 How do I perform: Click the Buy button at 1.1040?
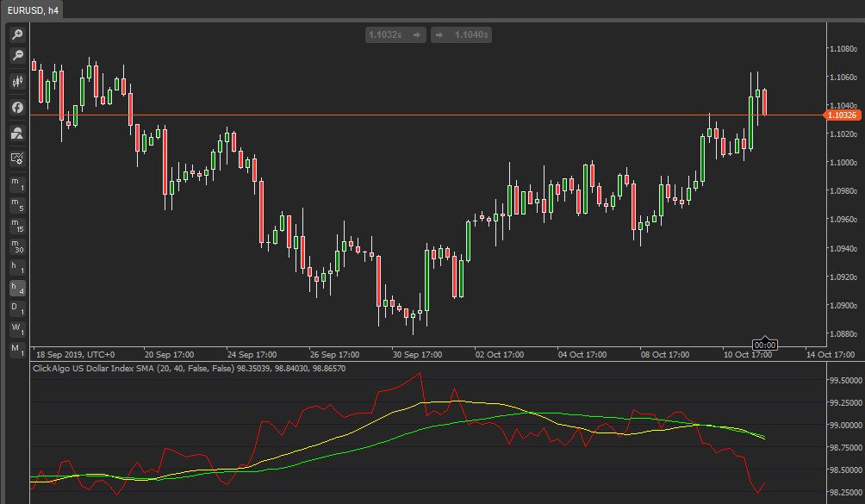tap(461, 34)
